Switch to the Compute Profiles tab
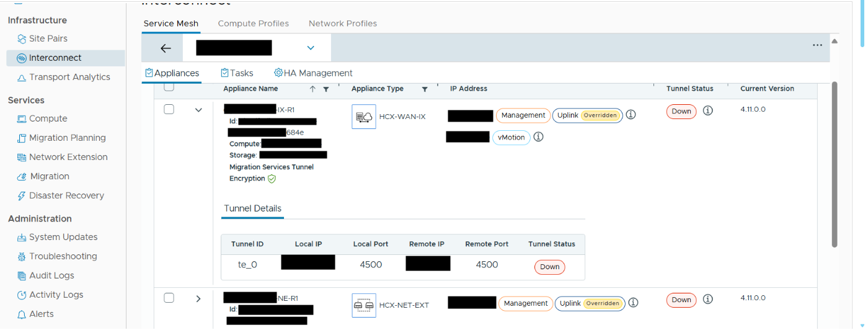868x330 pixels. 253,24
